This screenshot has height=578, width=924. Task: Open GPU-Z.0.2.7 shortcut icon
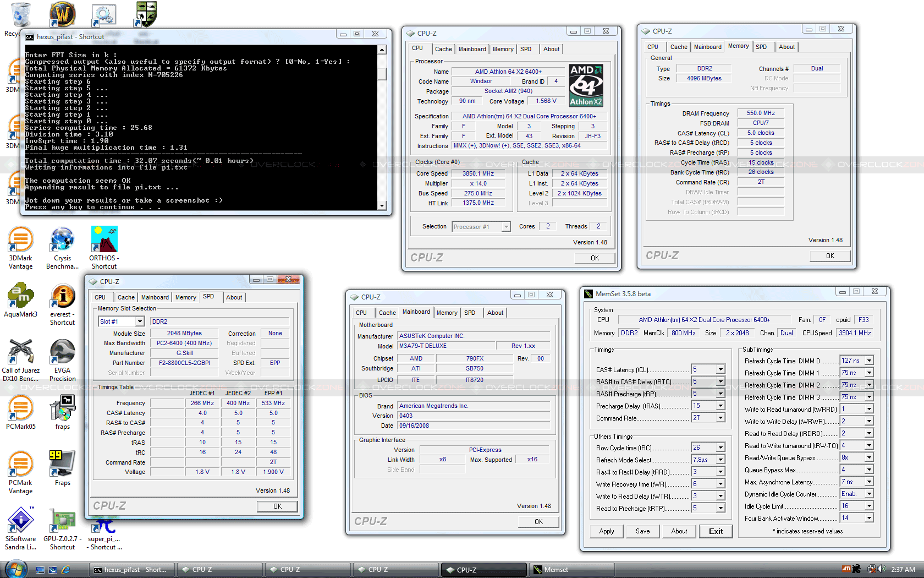62,529
